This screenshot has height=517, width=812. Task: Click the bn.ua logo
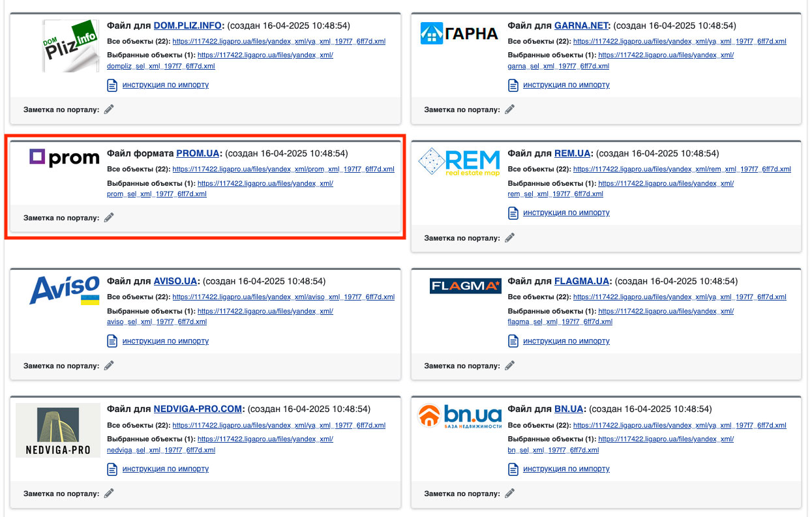coord(460,417)
